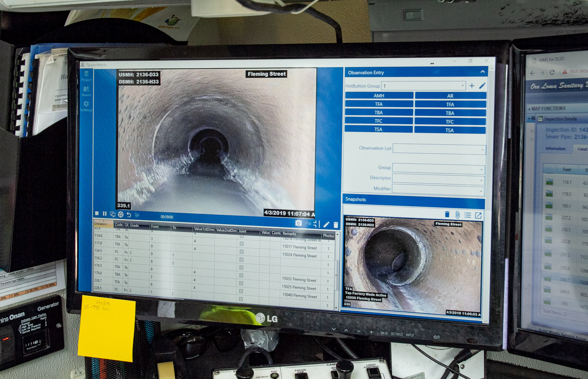
Task: Open the HotButton Group dropdown
Action: coord(424,86)
